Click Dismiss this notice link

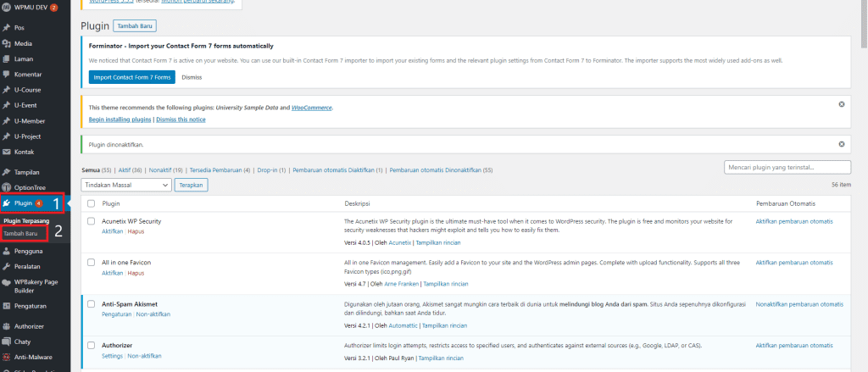point(181,119)
